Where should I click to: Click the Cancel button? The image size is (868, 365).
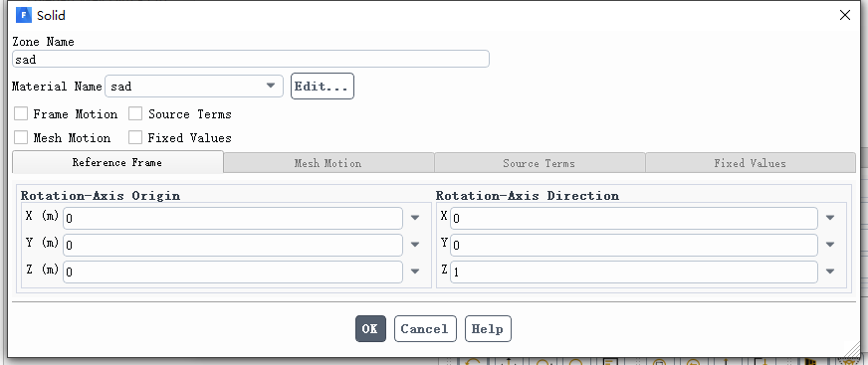[425, 328]
